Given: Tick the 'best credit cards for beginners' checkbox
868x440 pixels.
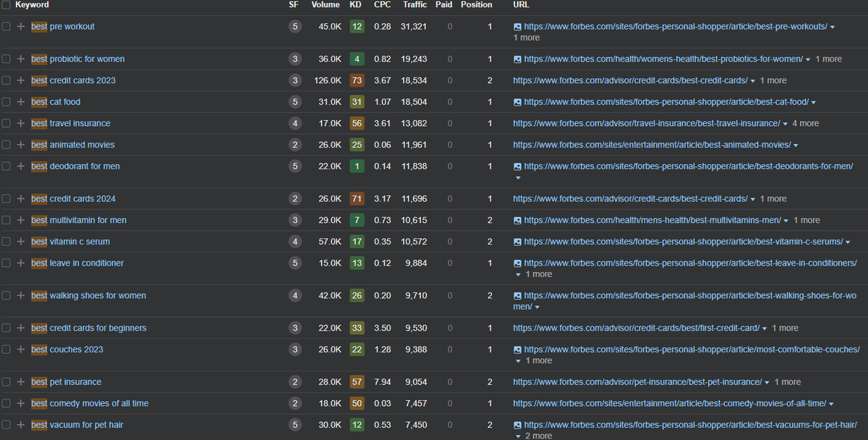Looking at the screenshot, I should (x=6, y=328).
